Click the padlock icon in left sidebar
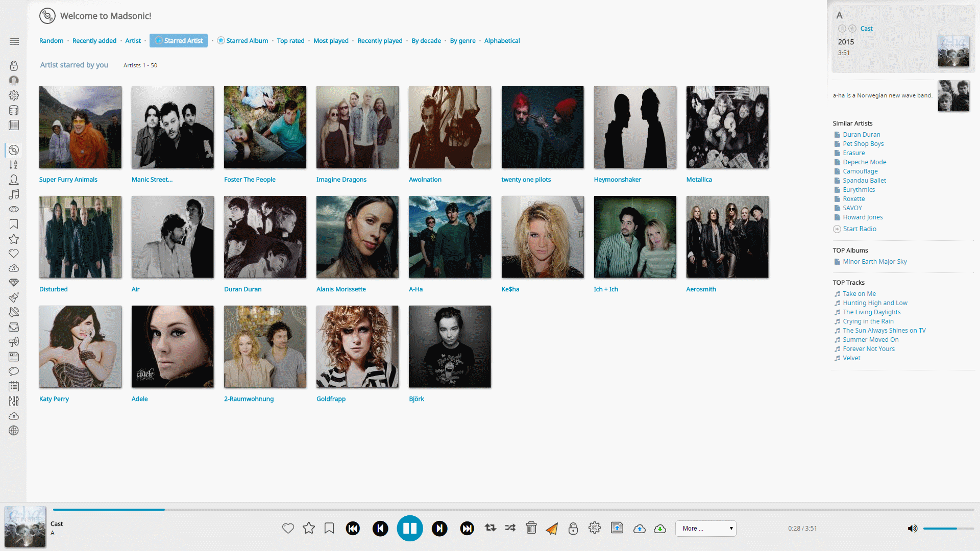This screenshot has width=980, height=551. [x=14, y=66]
